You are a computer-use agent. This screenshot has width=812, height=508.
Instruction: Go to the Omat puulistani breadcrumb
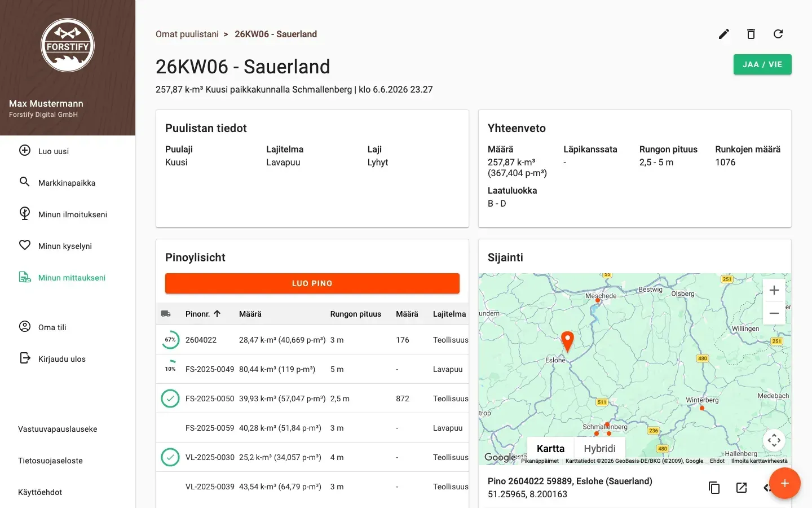coord(187,34)
